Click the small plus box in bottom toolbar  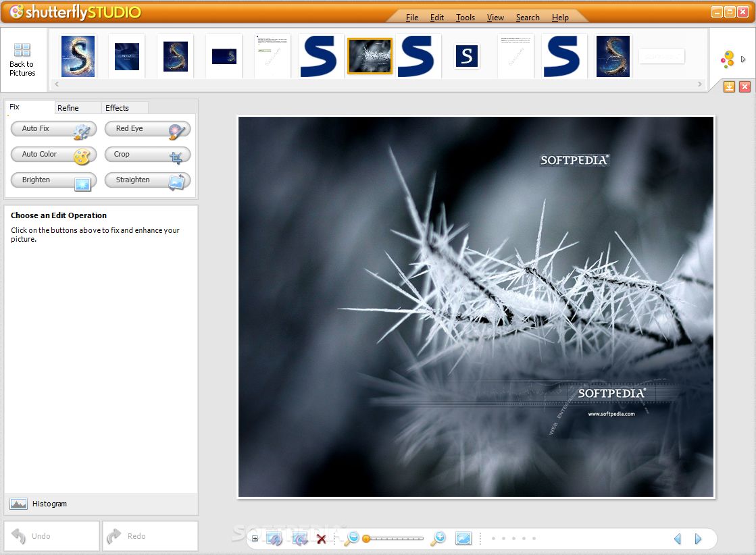click(255, 539)
